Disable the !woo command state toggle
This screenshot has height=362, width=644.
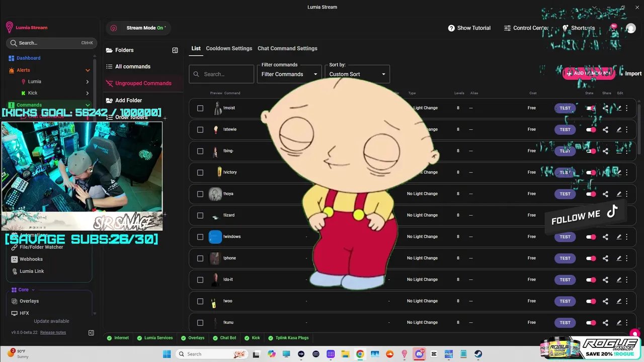click(x=591, y=301)
